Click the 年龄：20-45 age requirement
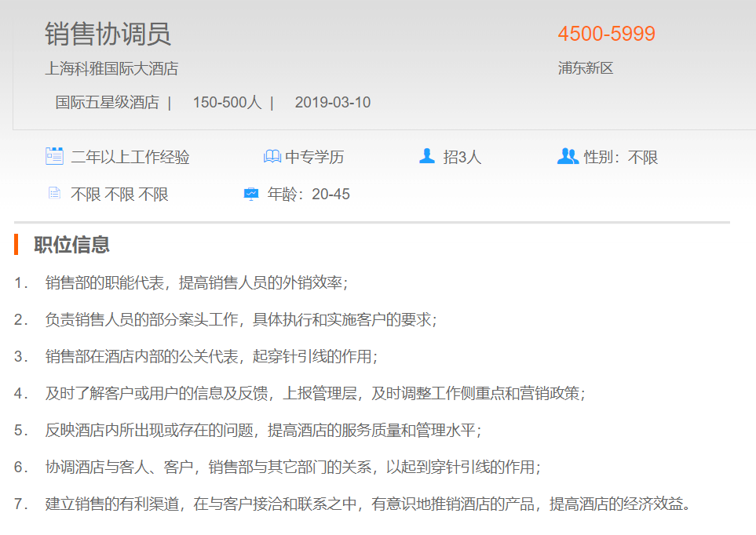Image resolution: width=756 pixels, height=535 pixels. [x=309, y=194]
